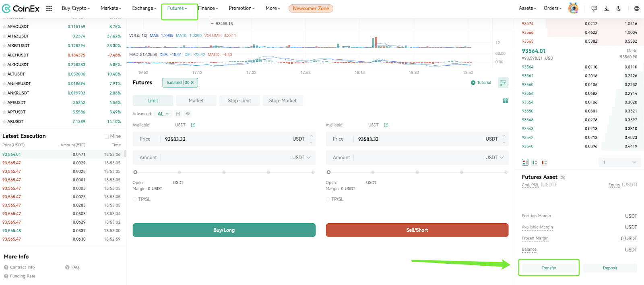Open the apps grid menu icon
Screen dimensions: 644x285
(49, 8)
